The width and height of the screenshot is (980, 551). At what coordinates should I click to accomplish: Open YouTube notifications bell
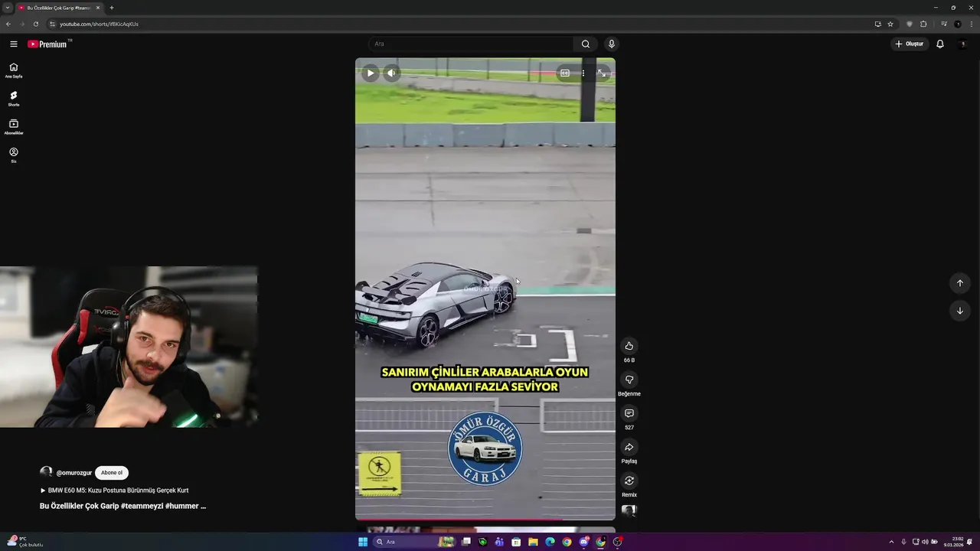point(940,44)
